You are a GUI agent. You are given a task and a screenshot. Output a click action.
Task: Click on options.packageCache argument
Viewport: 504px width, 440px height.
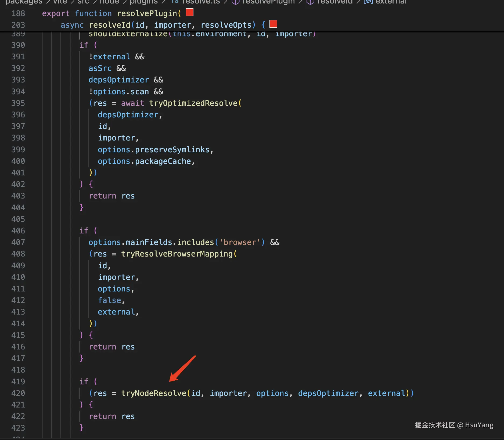pos(145,161)
